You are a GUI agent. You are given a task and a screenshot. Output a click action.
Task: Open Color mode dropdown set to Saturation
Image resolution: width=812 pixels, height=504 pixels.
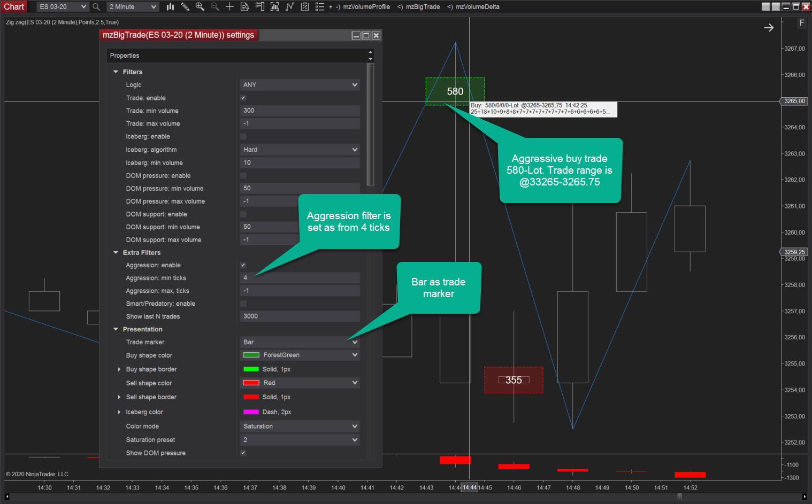click(x=300, y=426)
